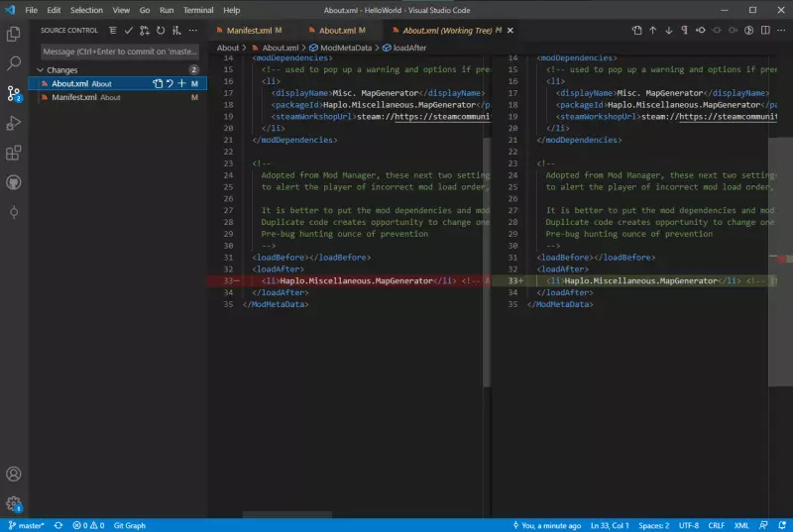
Task: Open the Extensions view icon
Action: [x=14, y=153]
